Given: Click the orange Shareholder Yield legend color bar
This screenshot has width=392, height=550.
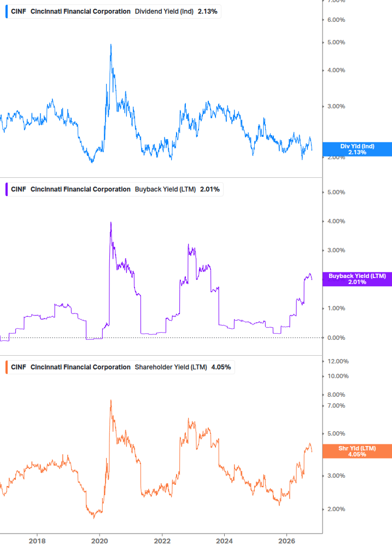Looking at the screenshot, I should click(x=7, y=367).
